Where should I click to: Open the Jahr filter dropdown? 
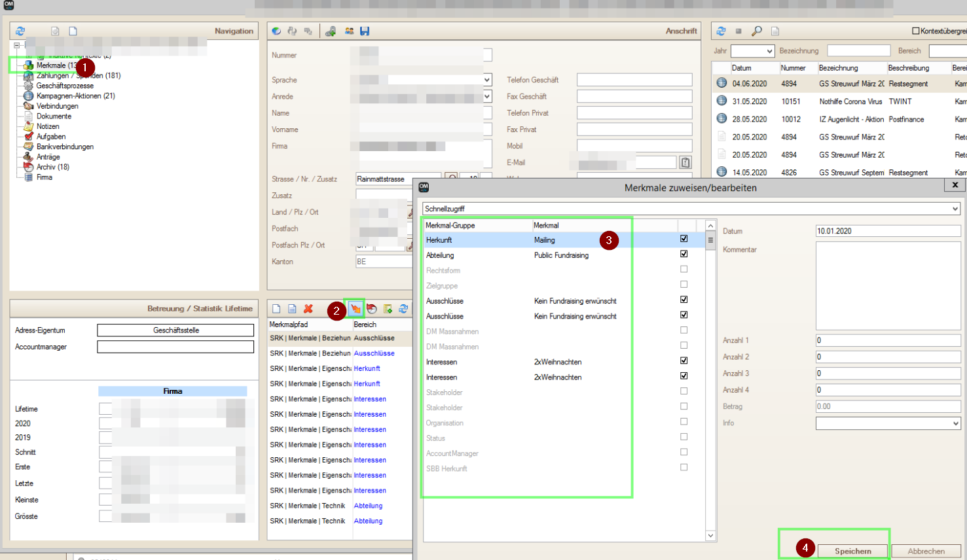[769, 51]
